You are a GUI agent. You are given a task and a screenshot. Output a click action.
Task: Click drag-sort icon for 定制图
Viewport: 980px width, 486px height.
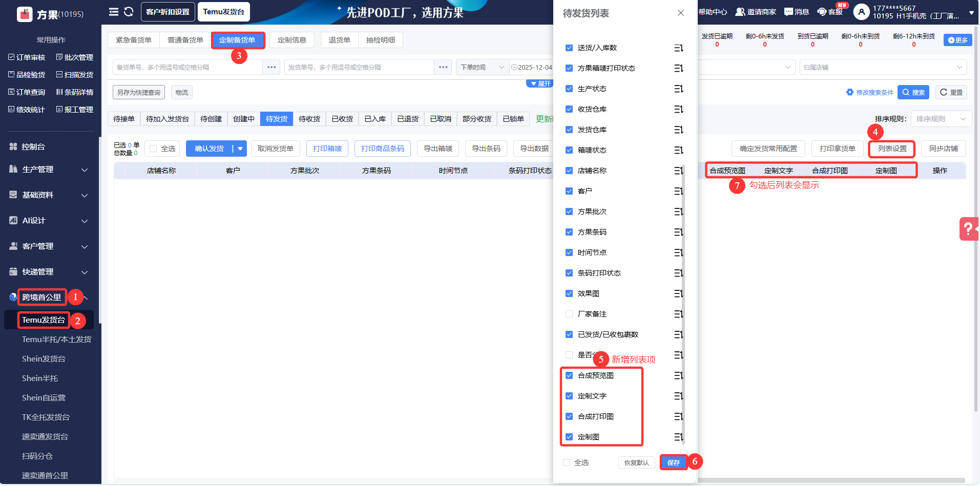click(x=679, y=437)
